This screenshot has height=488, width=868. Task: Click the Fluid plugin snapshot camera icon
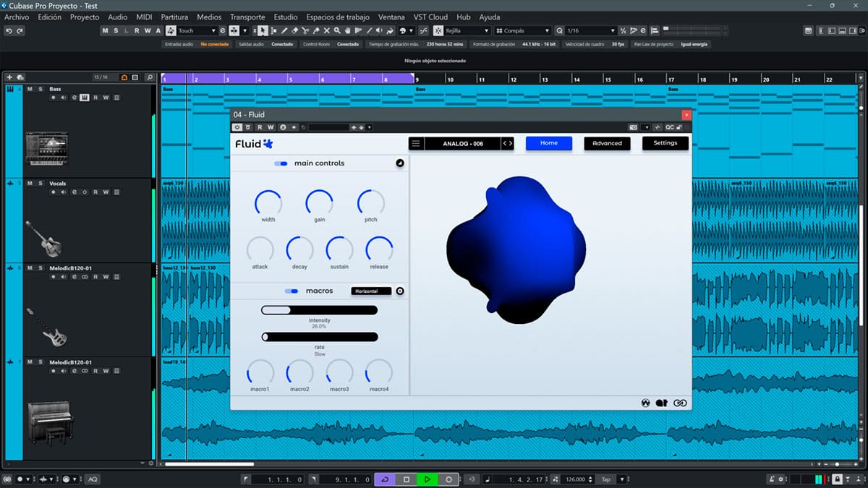click(x=633, y=127)
